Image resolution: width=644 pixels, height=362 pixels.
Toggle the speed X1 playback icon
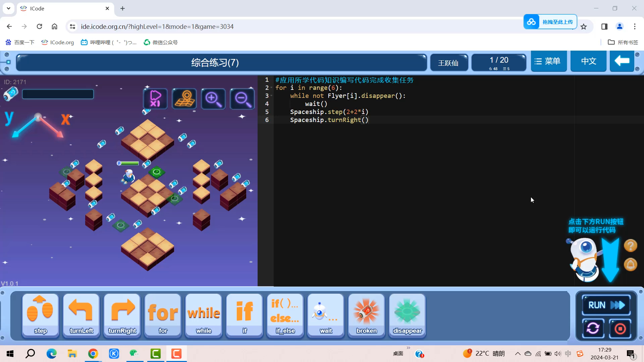[155, 99]
